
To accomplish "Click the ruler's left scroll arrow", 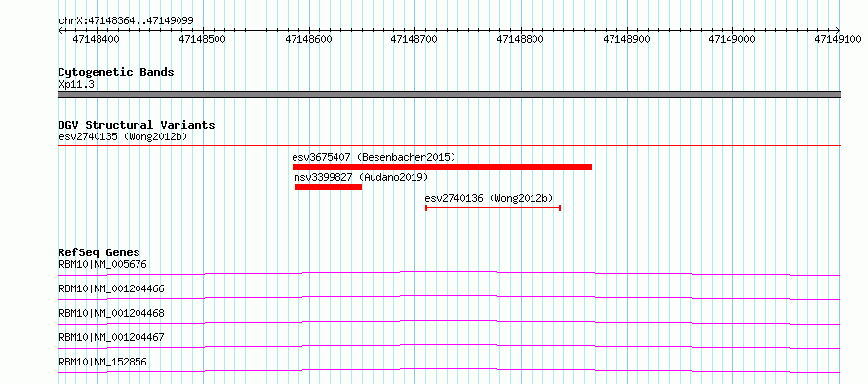I will 60,30.
